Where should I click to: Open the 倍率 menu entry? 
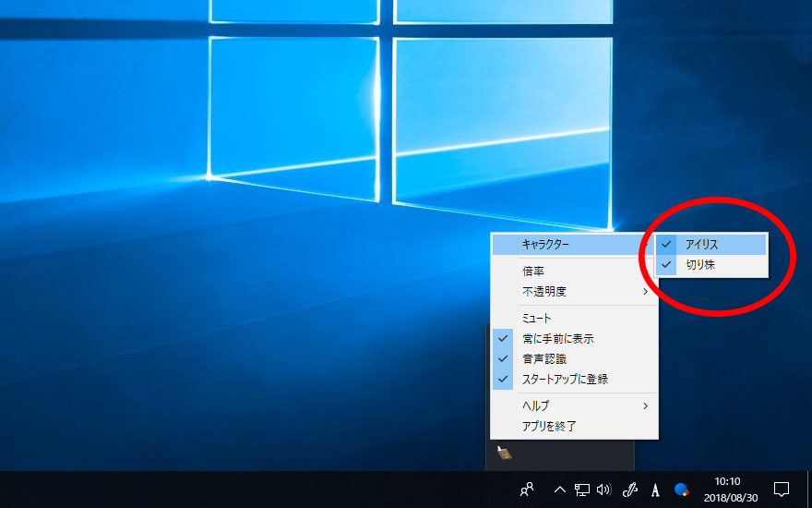[x=574, y=272]
